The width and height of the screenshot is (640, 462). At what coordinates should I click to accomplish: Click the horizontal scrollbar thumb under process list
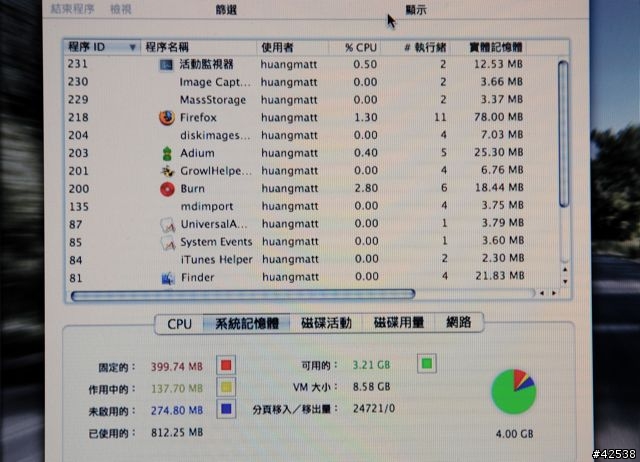pyautogui.click(x=243, y=295)
